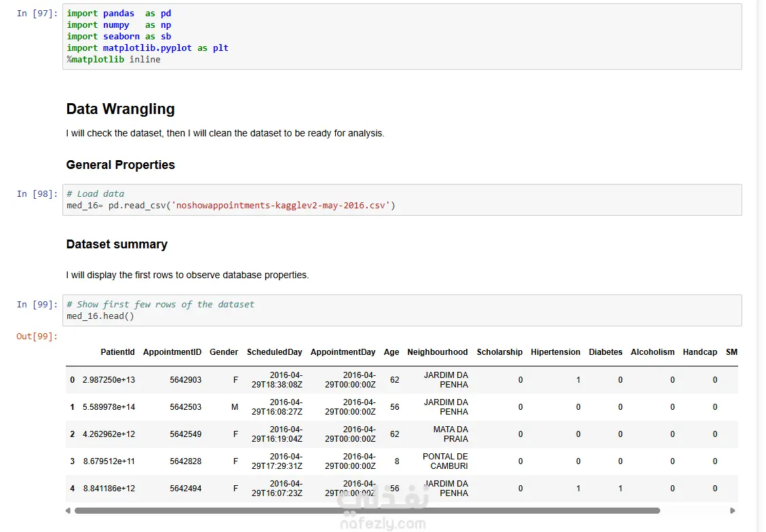This screenshot has height=532, width=766.
Task: Click the MATA DA PRAIA cell
Action: pyautogui.click(x=451, y=434)
